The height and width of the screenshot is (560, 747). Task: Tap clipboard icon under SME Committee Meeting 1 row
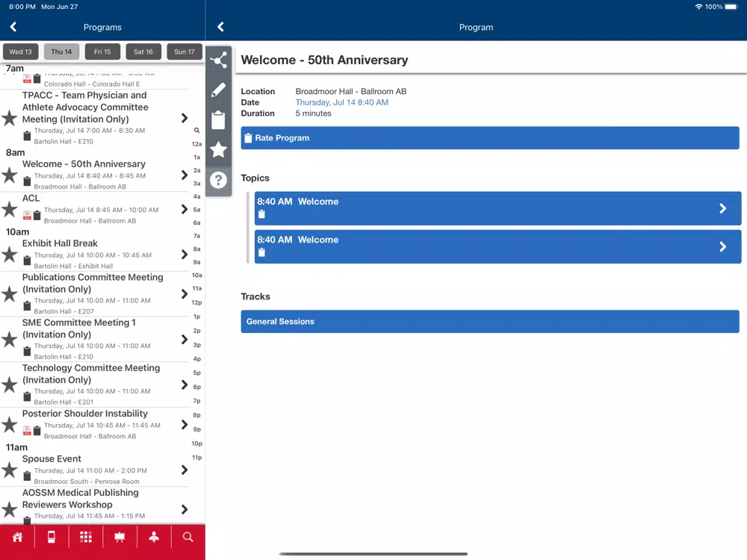pyautogui.click(x=27, y=351)
